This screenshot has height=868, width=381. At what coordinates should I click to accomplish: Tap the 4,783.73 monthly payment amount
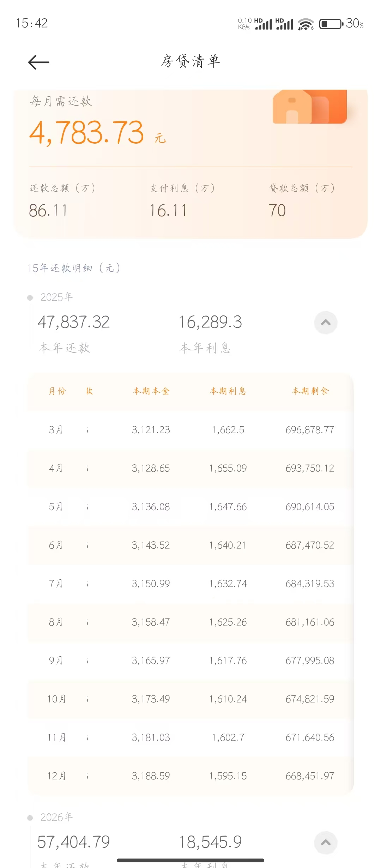point(87,132)
